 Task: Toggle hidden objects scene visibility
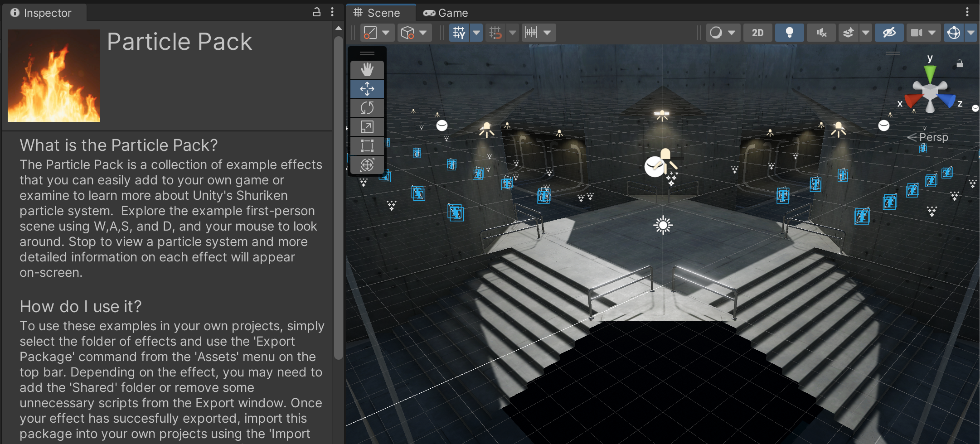[x=889, y=33]
